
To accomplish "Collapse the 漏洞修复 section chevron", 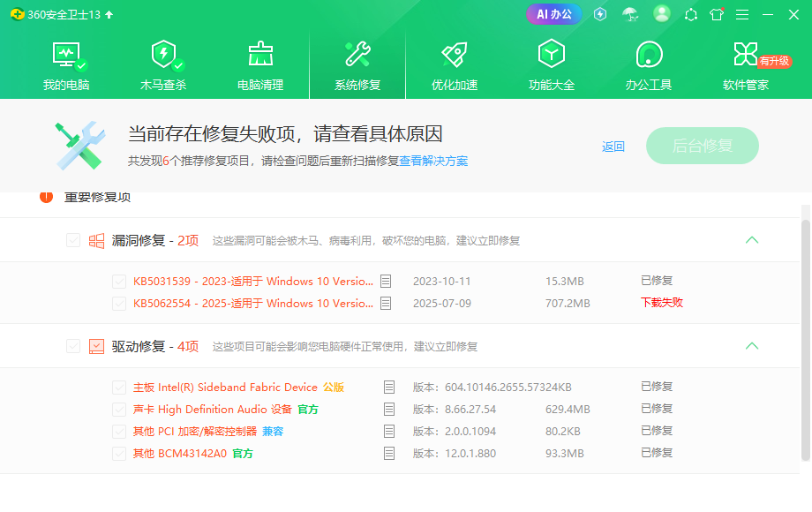I will click(x=752, y=240).
